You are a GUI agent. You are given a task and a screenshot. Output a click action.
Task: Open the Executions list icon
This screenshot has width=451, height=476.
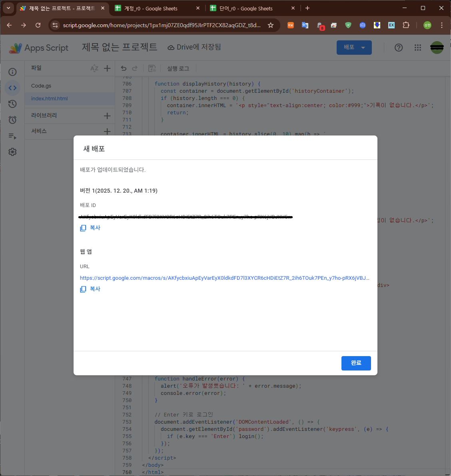[12, 136]
